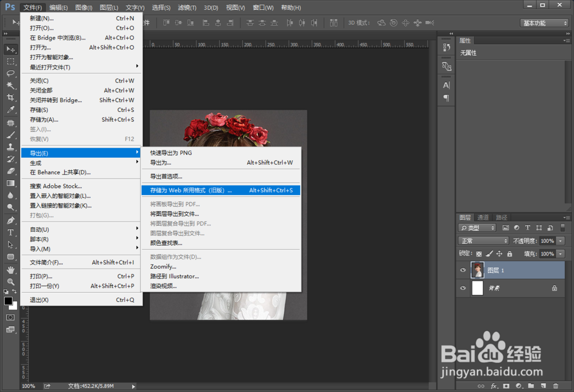The image size is (574, 392).
Task: Create new adjustment layer icon
Action: point(519,386)
